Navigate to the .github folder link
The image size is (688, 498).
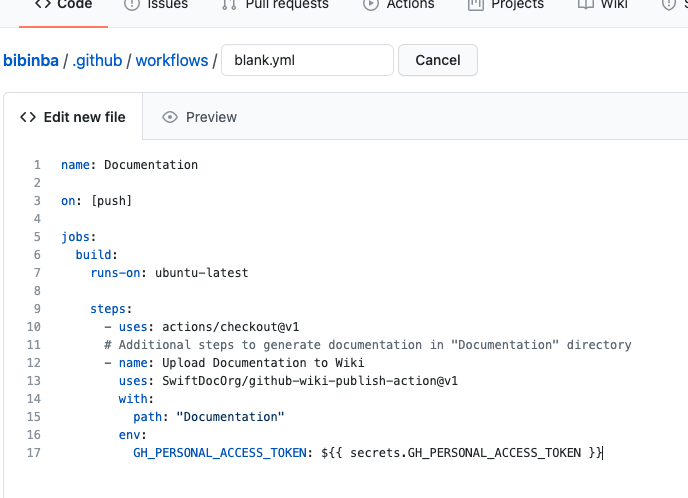coord(98,60)
